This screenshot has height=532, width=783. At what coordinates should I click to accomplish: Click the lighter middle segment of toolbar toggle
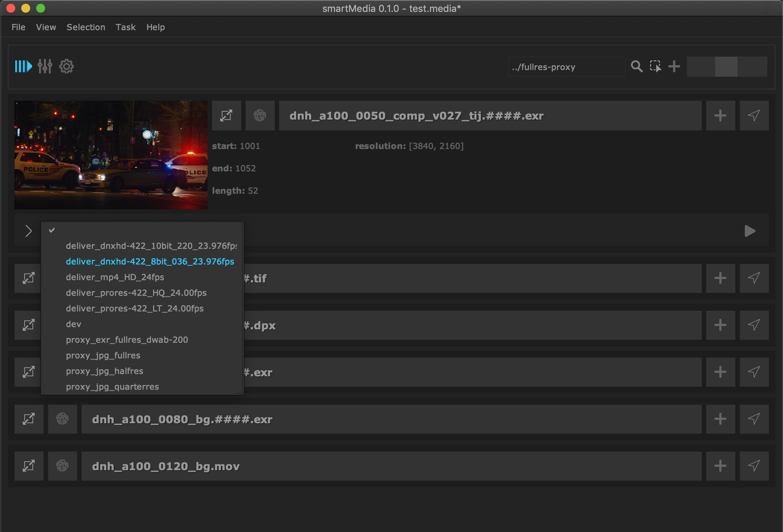click(726, 67)
